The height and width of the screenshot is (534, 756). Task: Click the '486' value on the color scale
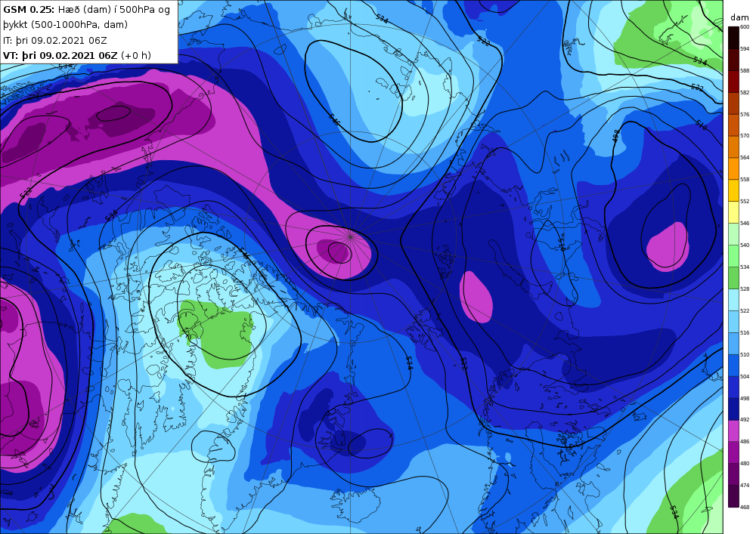745,442
